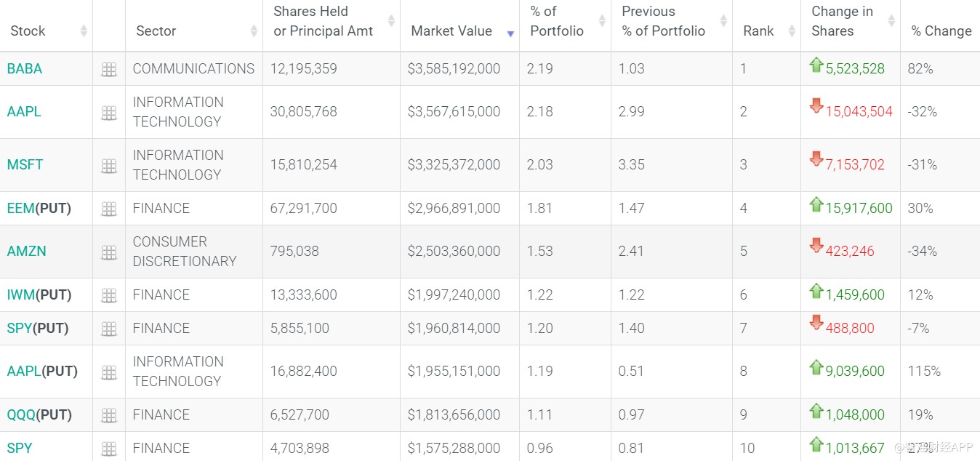This screenshot has width=980, height=461.
Task: Sort table by Stock column arrows
Action: pyautogui.click(x=84, y=31)
